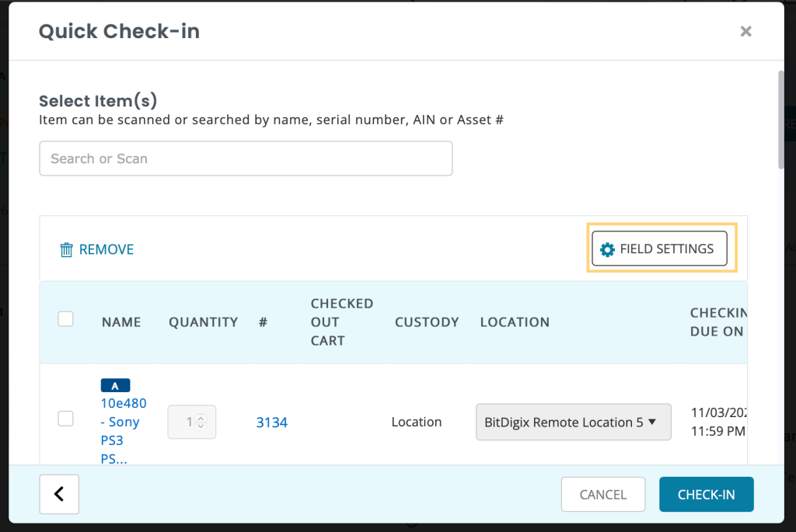Increase quantity with the stepper up arrow
This screenshot has width=796, height=532.
[201, 419]
